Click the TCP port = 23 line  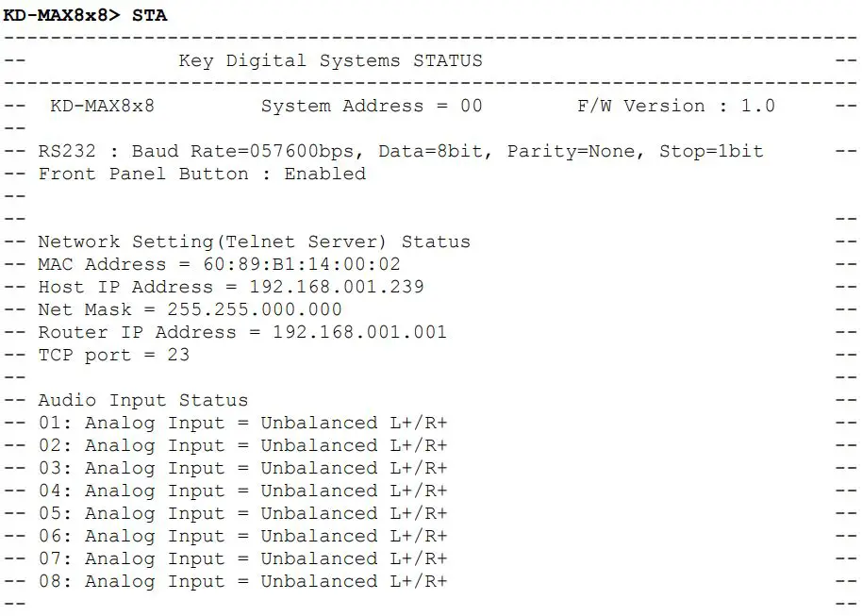pyautogui.click(x=113, y=355)
